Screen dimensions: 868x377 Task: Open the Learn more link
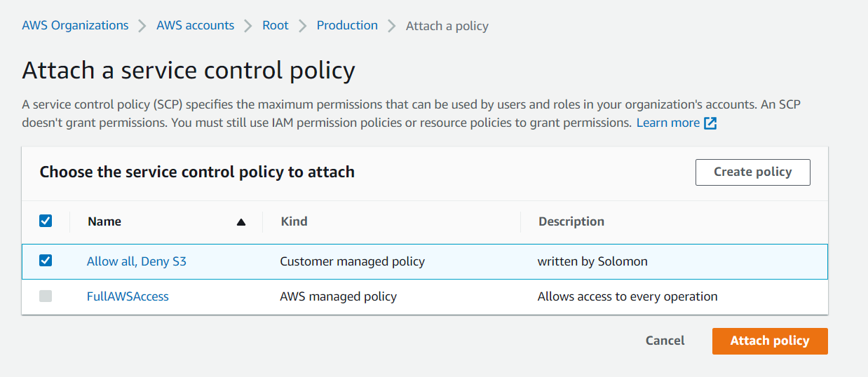[668, 123]
